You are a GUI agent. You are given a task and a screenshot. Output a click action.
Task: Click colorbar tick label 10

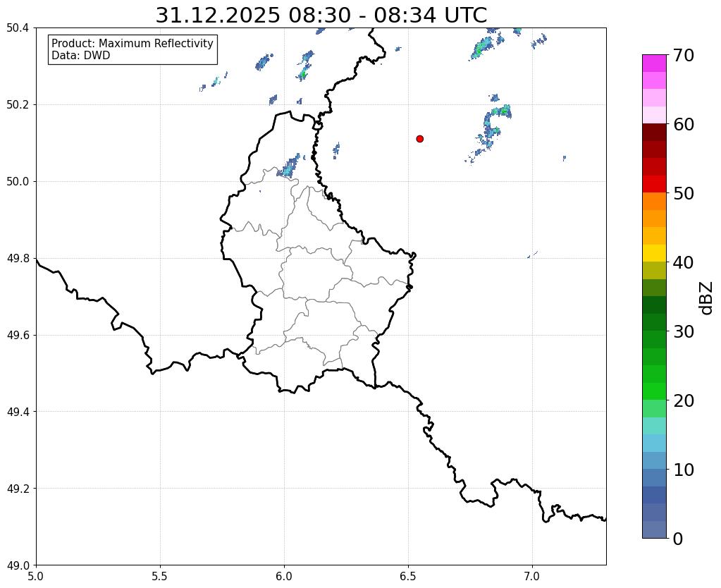[684, 470]
